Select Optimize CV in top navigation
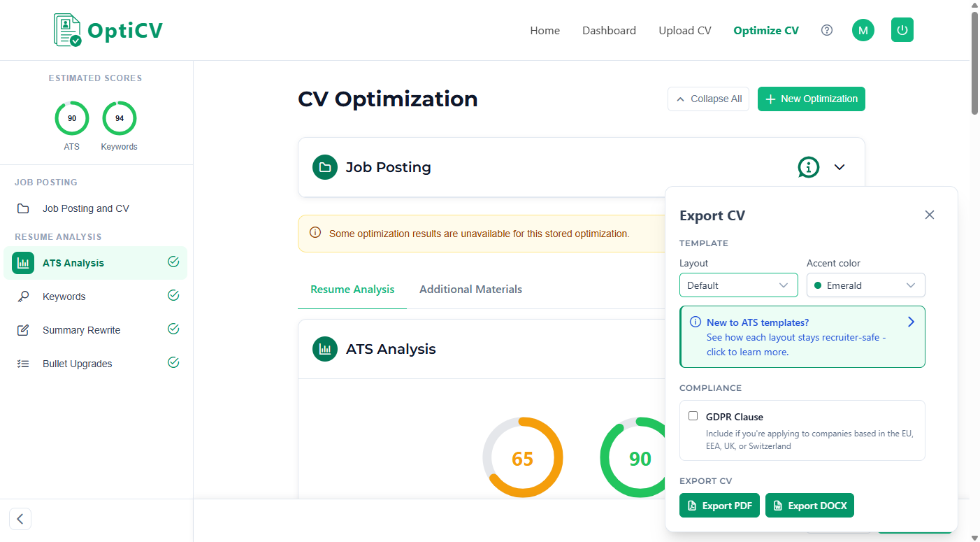980x542 pixels. click(x=766, y=31)
